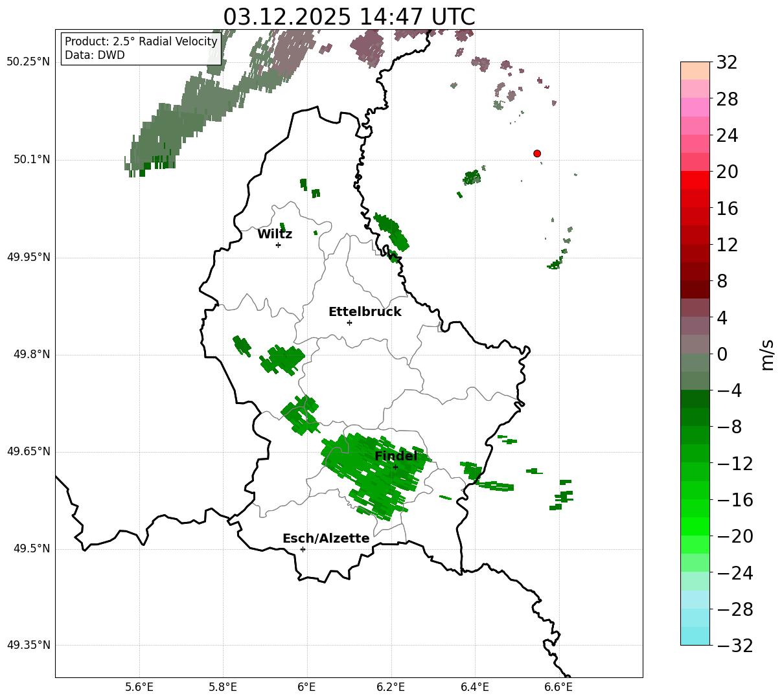Click the 12 colorbar tick label
The height and width of the screenshot is (700, 782).
tap(727, 245)
